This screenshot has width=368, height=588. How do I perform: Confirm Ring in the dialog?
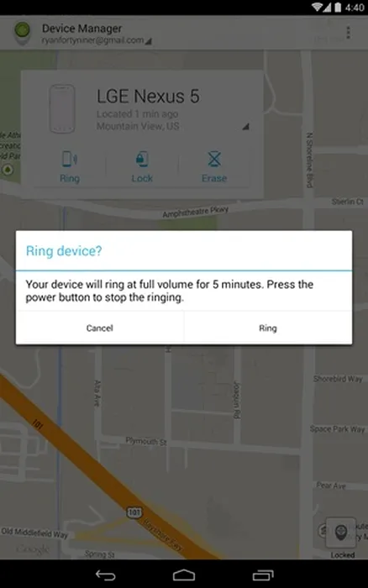pyautogui.click(x=268, y=328)
